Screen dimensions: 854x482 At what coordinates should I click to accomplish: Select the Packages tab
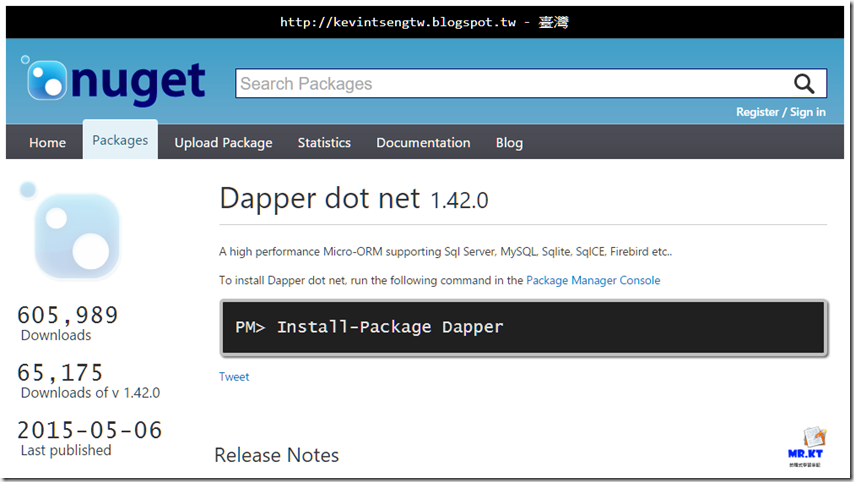pyautogui.click(x=120, y=140)
